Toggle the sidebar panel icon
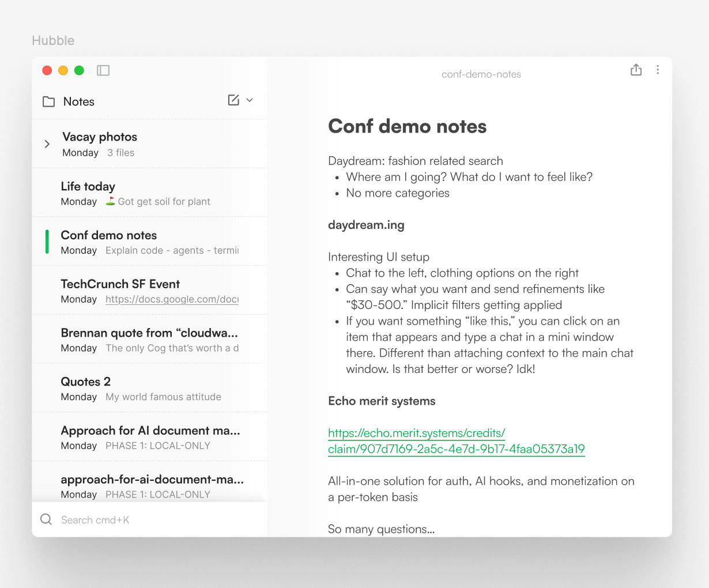Viewport: 709px width, 588px height. click(x=103, y=70)
